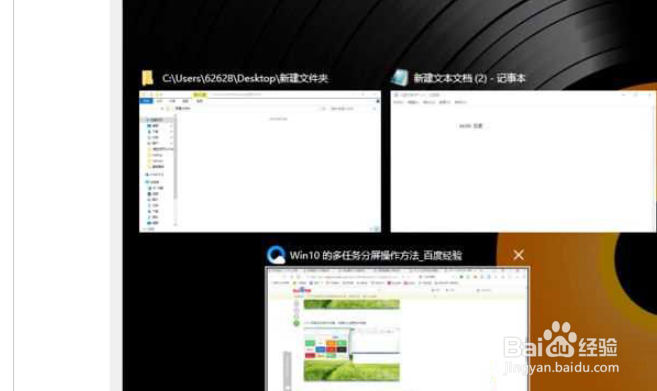The image size is (657, 391).
Task: Click the yellow folder icon beside C:\Users path
Action: coord(147,78)
